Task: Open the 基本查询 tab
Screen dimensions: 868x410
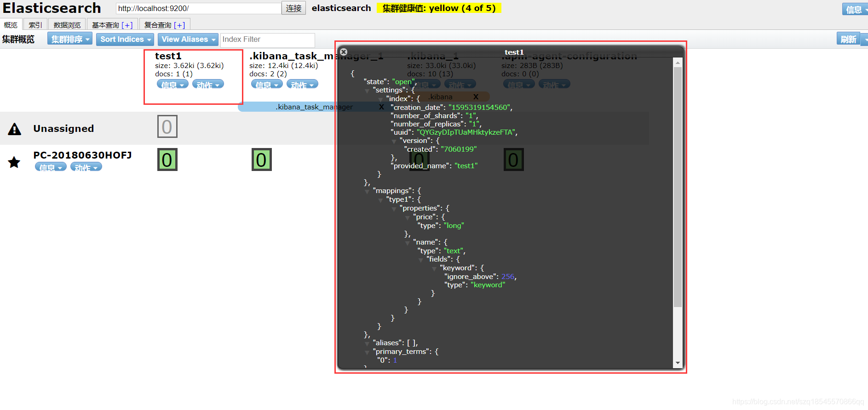Action: pos(105,25)
